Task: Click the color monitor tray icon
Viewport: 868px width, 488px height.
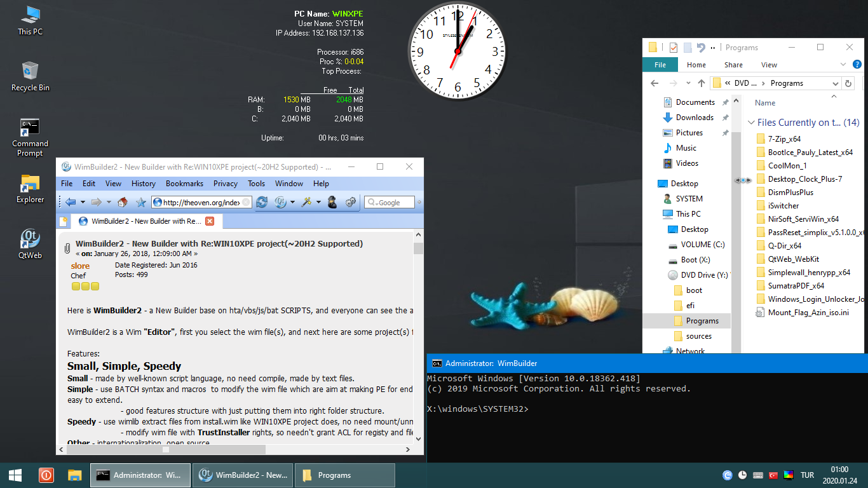Action: [x=789, y=475]
